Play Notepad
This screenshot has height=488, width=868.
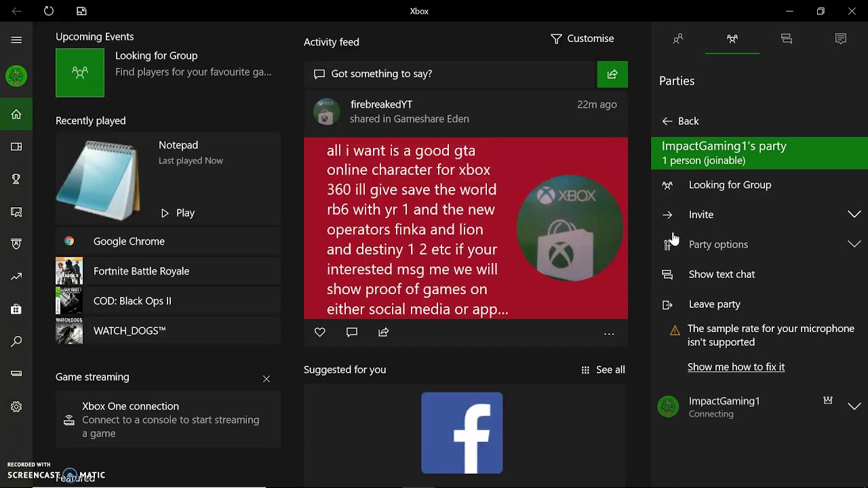point(178,213)
